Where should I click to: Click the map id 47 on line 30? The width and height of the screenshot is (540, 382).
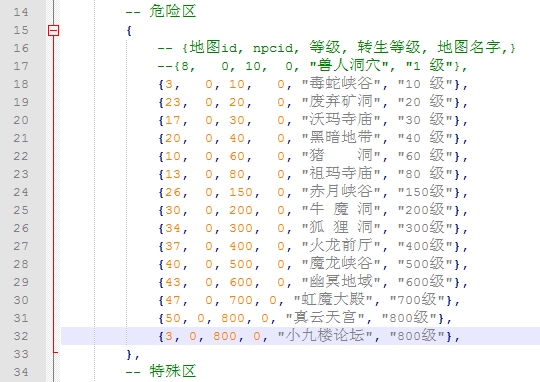(173, 300)
